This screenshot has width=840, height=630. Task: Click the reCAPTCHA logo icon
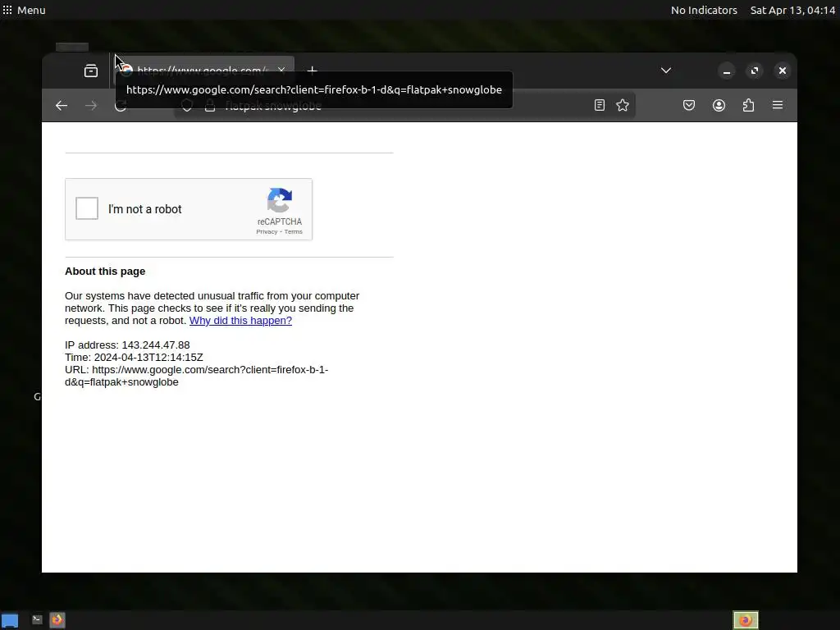280,200
